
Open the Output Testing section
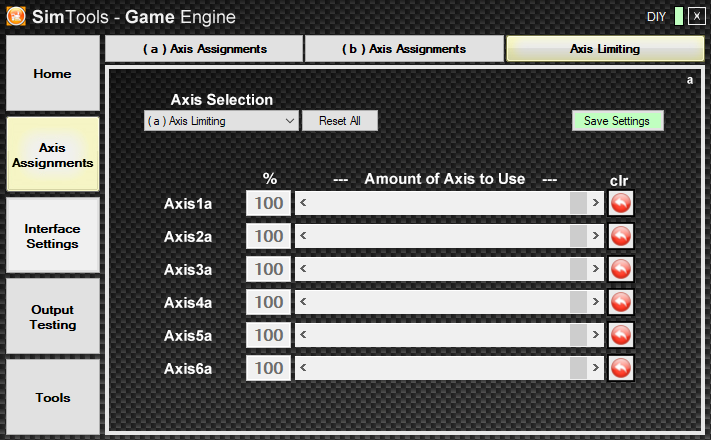click(x=53, y=317)
